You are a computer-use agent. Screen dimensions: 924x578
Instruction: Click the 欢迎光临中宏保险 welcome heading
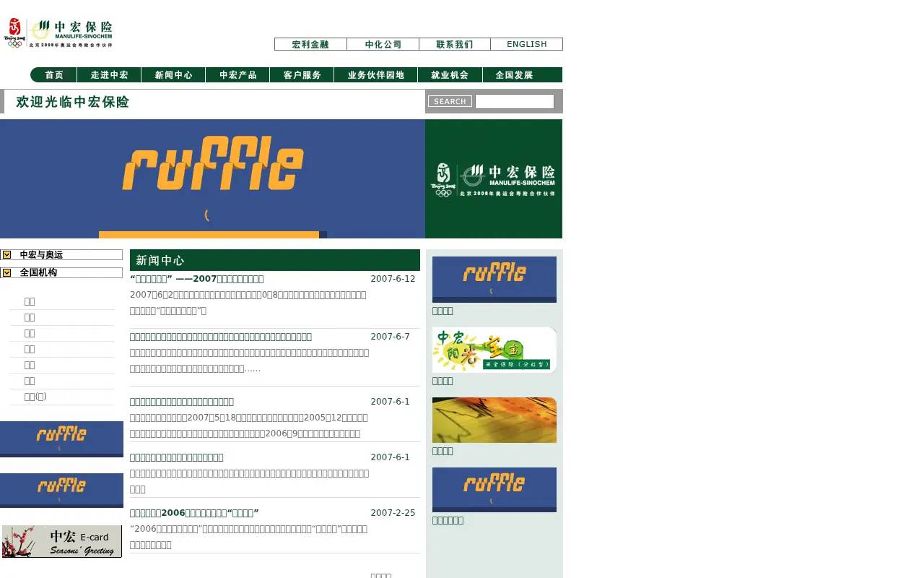point(72,102)
